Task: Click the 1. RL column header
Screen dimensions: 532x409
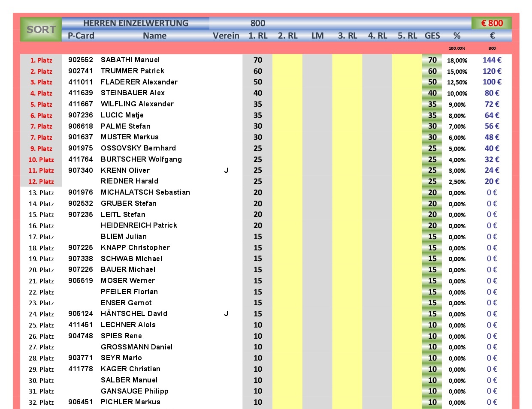Action: click(x=258, y=36)
